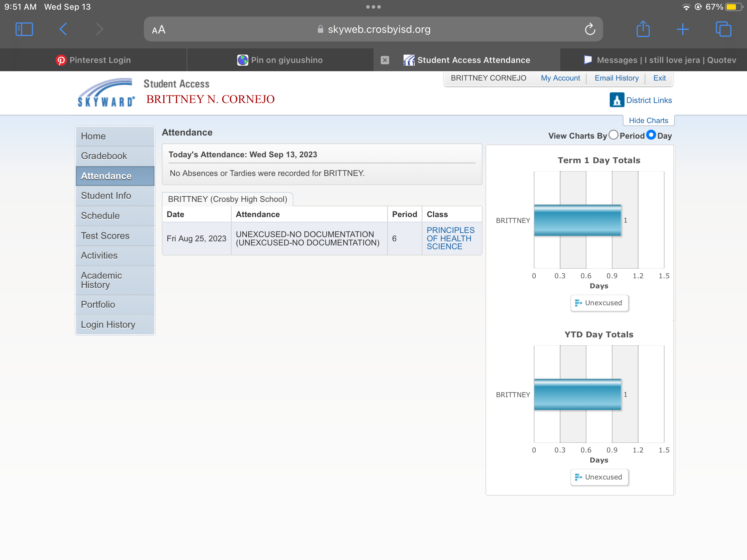Open the three-dot multitasking menu
Viewport: 747px width, 560px height.
point(373,7)
